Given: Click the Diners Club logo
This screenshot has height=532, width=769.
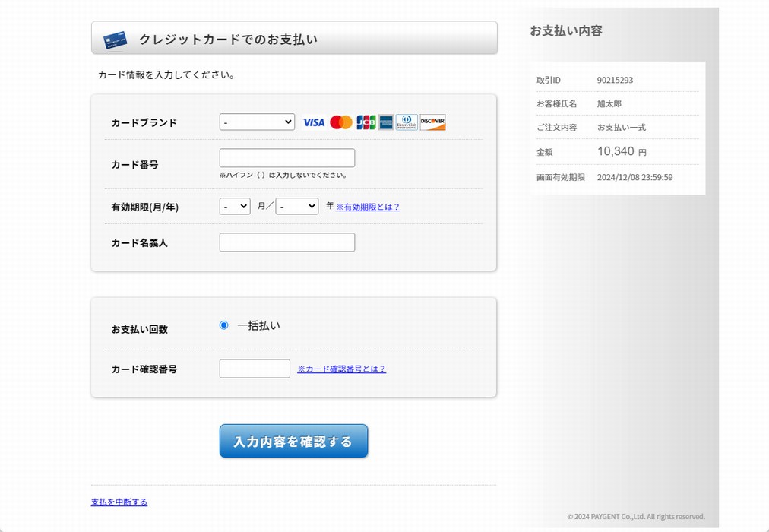Looking at the screenshot, I should click(x=407, y=122).
